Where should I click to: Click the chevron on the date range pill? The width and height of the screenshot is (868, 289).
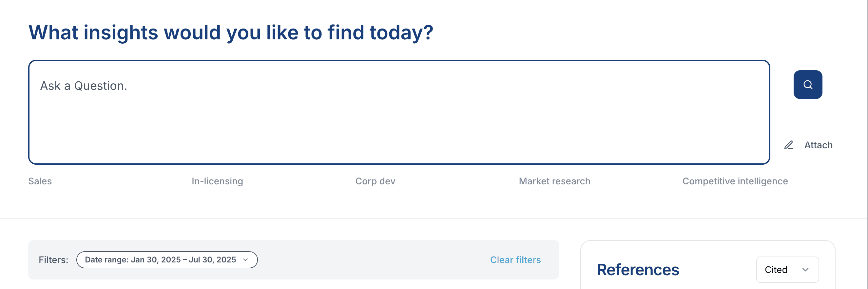(246, 260)
